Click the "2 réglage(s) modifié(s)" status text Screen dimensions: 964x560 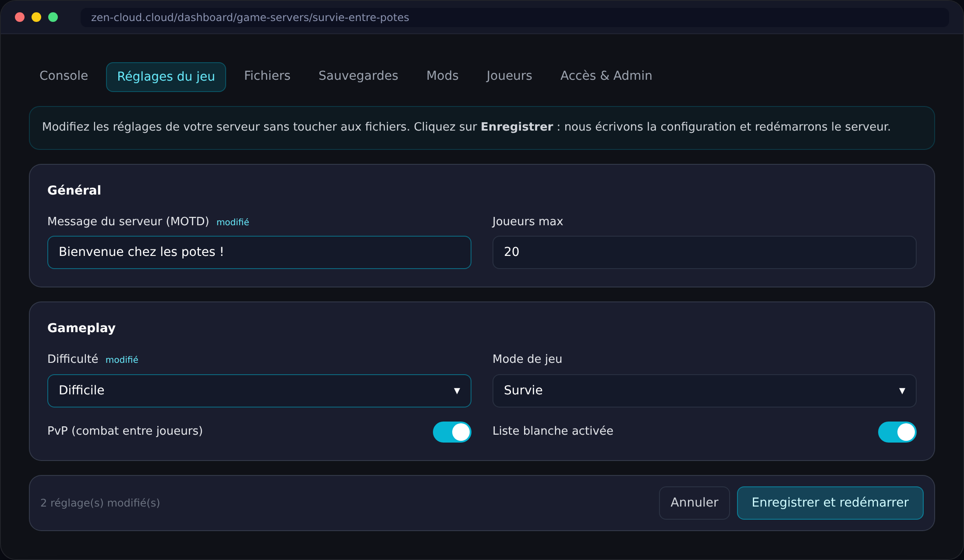click(100, 503)
